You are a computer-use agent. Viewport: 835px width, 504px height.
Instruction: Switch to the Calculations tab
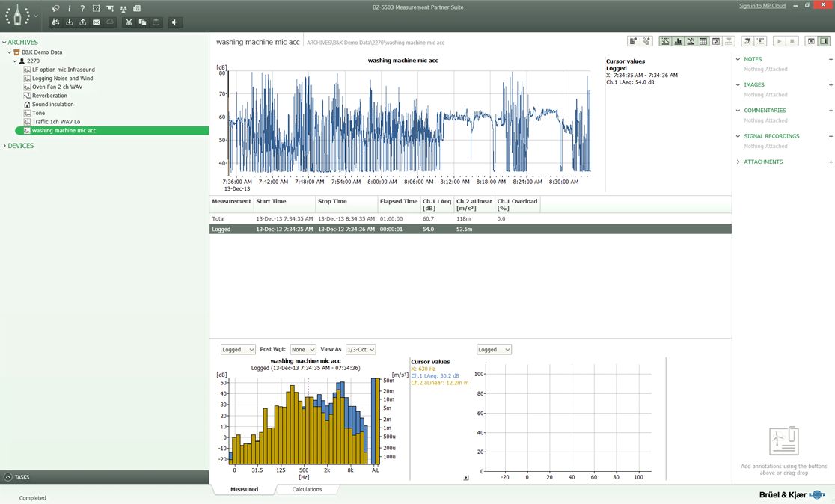(x=307, y=489)
